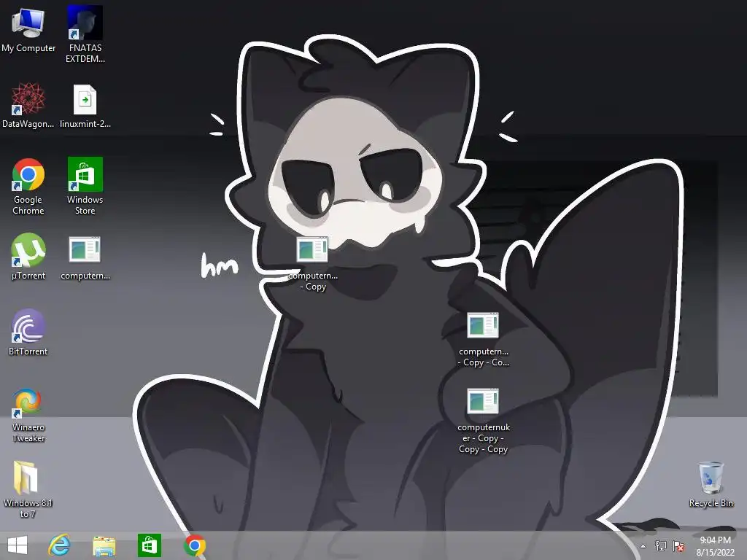Launch Internet Explorer from taskbar
Viewport: 747px width, 560px height.
point(60,545)
